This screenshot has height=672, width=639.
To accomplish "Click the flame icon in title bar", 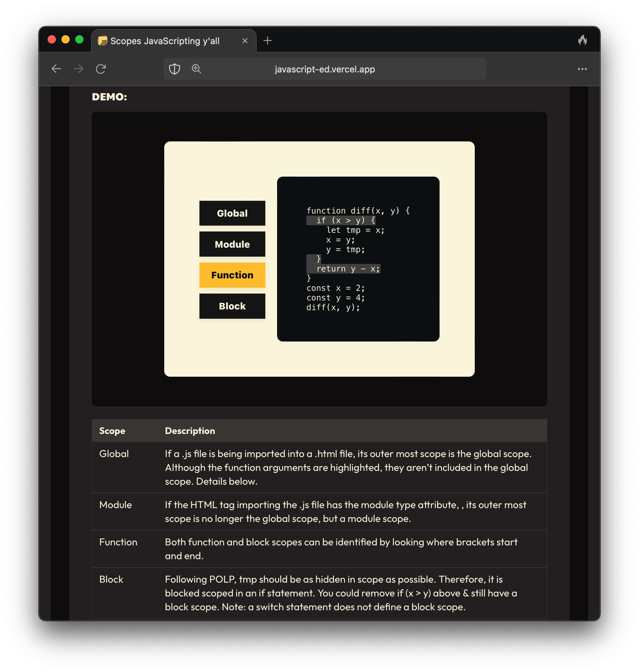I will 582,40.
